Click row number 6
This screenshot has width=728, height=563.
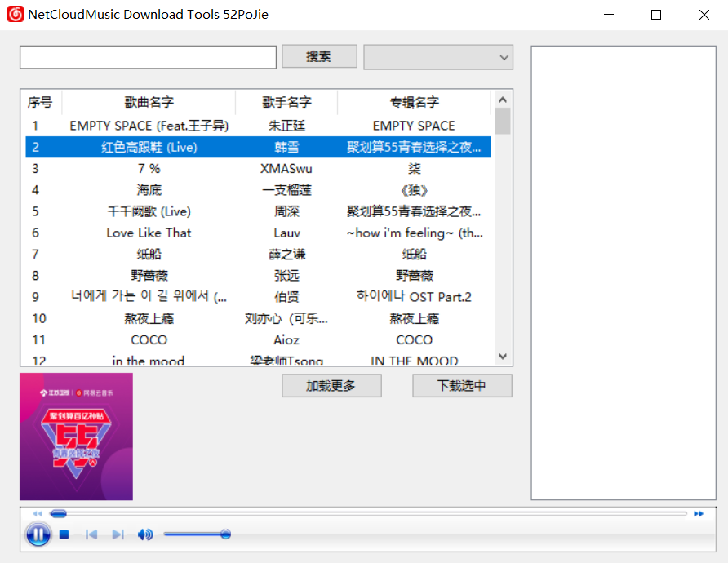pyautogui.click(x=35, y=233)
